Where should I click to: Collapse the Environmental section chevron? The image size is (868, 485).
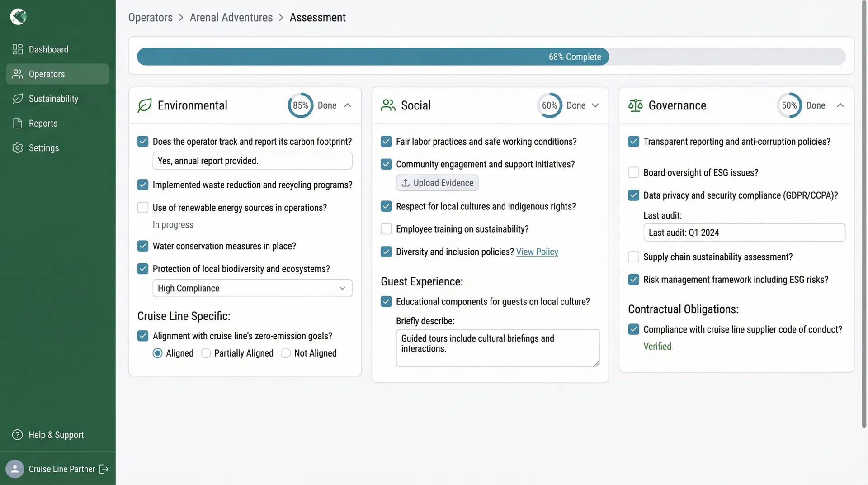pos(348,105)
